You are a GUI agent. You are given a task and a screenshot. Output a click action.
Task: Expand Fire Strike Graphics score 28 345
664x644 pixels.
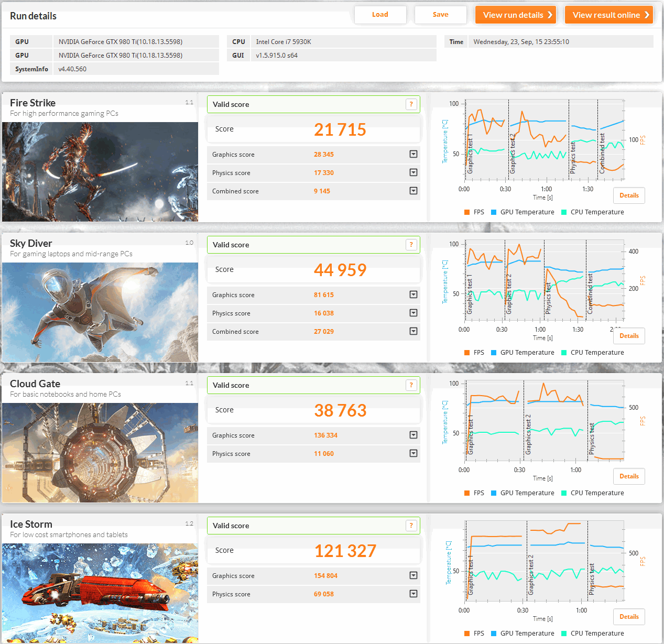(413, 154)
